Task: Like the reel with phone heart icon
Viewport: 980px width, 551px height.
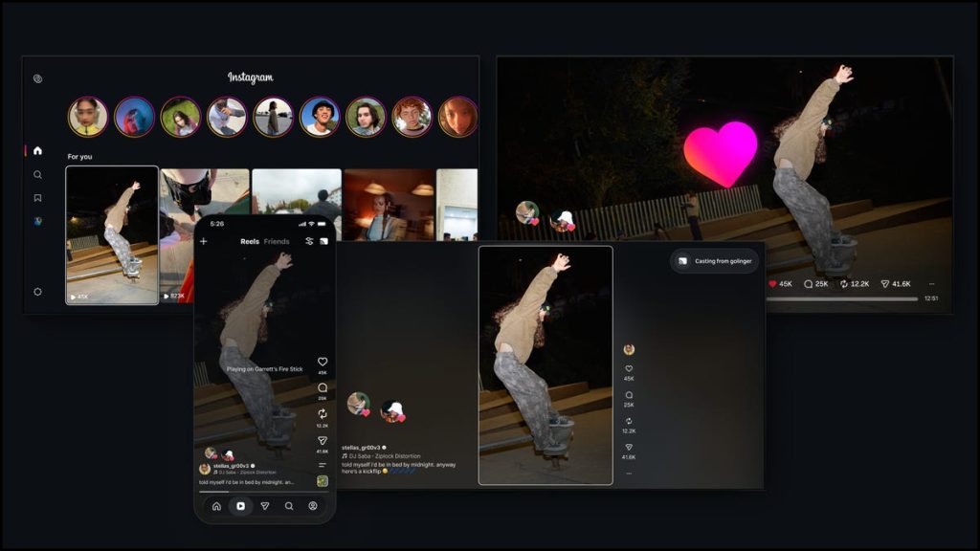Action: coord(323,362)
